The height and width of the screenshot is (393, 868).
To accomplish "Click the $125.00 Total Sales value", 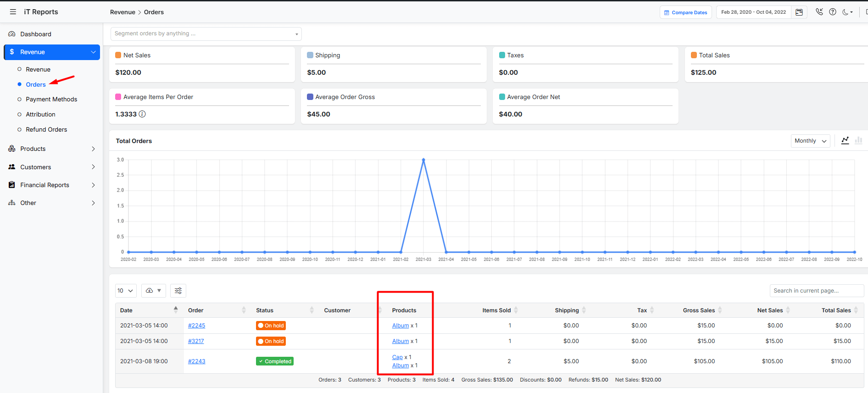I will (x=703, y=72).
